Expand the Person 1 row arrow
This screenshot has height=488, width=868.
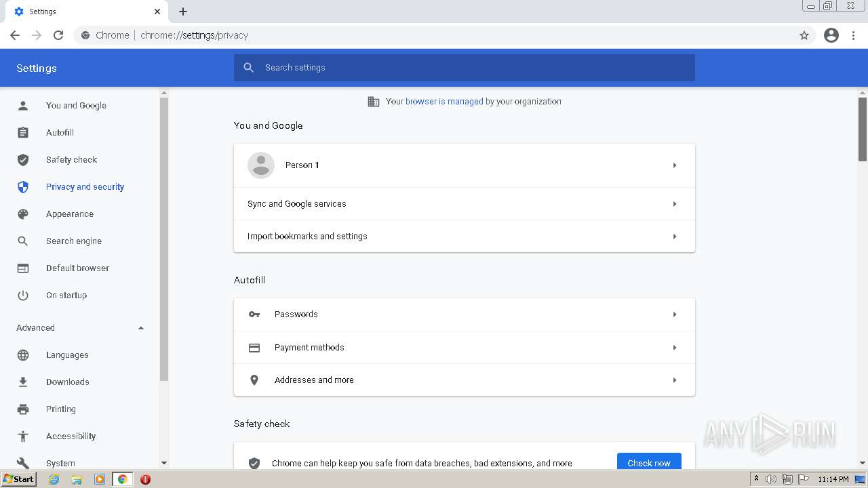pyautogui.click(x=675, y=165)
